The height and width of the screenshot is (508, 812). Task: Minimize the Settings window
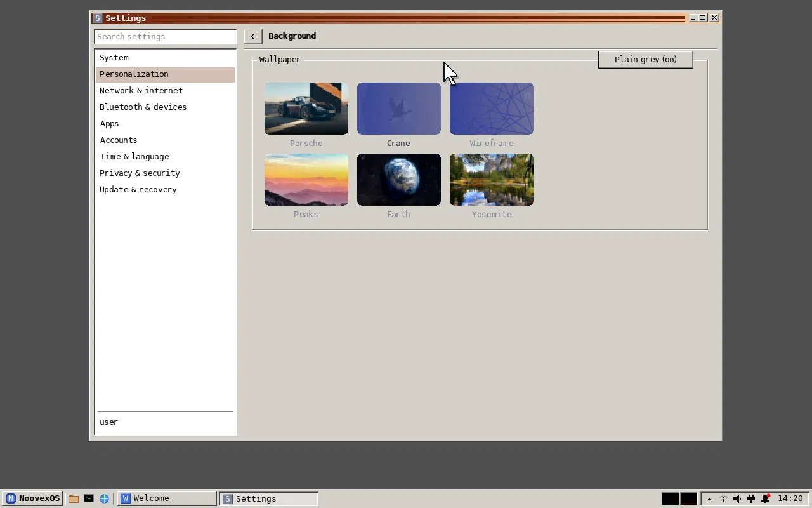(x=693, y=18)
